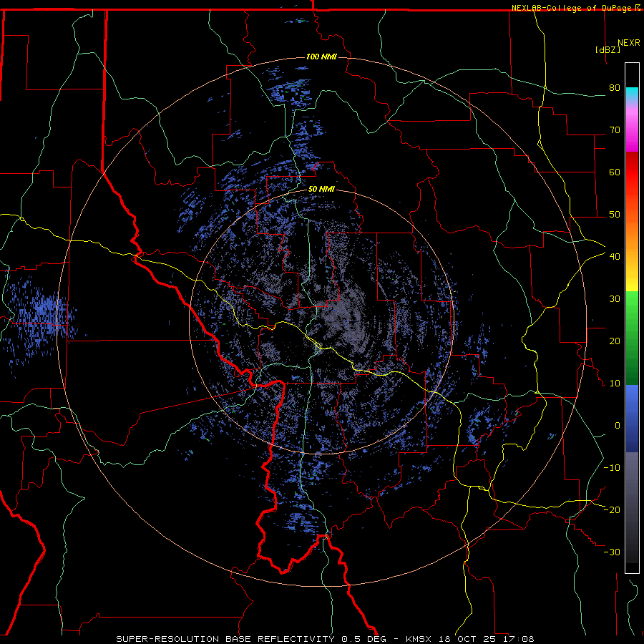The width and height of the screenshot is (644, 644).
Task: Click the "[dBZ]" unit label
Action: [608, 49]
